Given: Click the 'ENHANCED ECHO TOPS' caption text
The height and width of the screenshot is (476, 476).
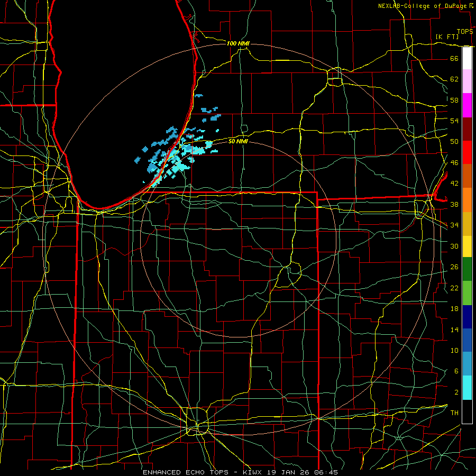Looking at the screenshot, I should [186, 472].
